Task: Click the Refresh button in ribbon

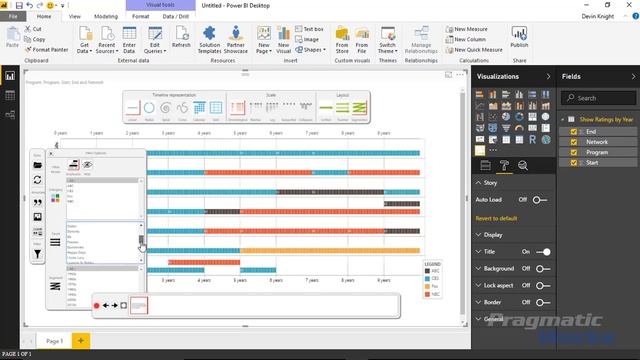Action: tap(181, 37)
